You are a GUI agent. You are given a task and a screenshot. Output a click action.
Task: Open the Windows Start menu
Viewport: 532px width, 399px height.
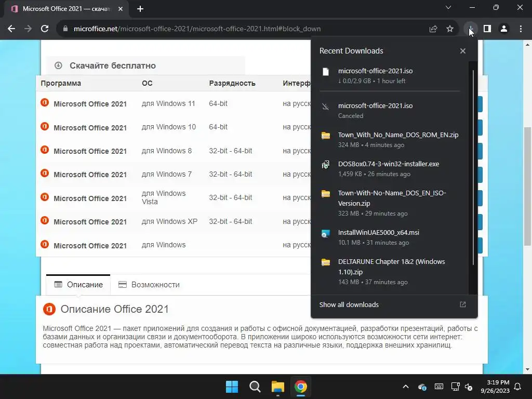pyautogui.click(x=232, y=387)
